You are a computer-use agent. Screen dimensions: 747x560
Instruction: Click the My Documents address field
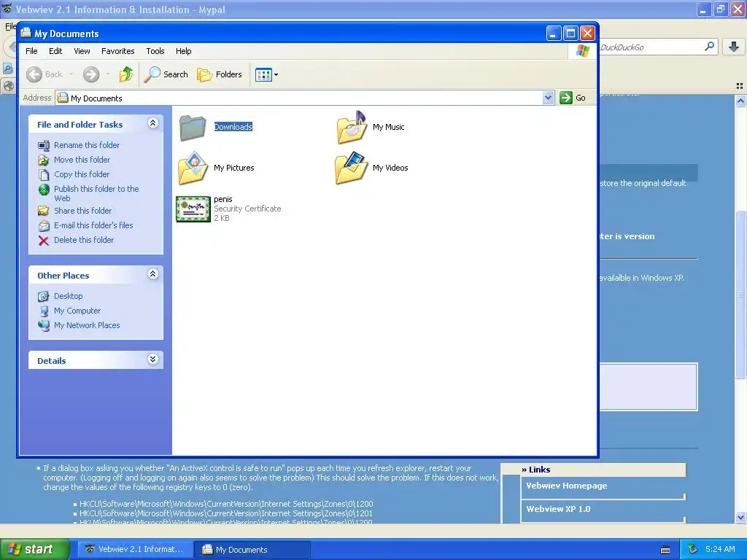tap(299, 98)
